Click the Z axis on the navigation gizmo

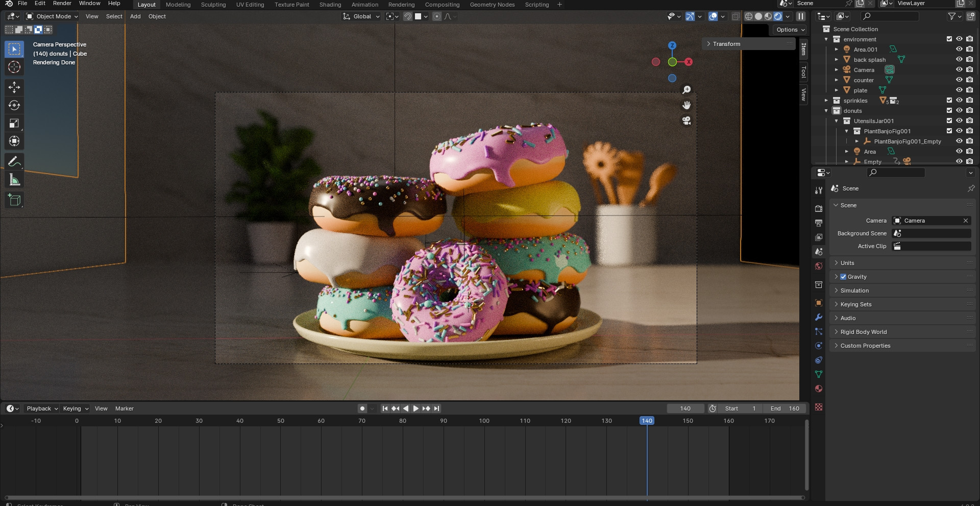point(672,45)
